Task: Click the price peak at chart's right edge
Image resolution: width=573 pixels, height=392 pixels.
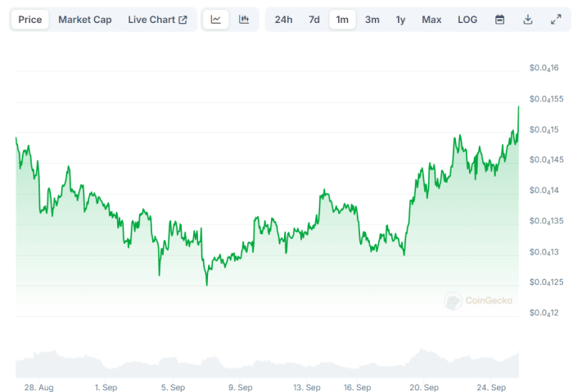Action: pyautogui.click(x=518, y=107)
